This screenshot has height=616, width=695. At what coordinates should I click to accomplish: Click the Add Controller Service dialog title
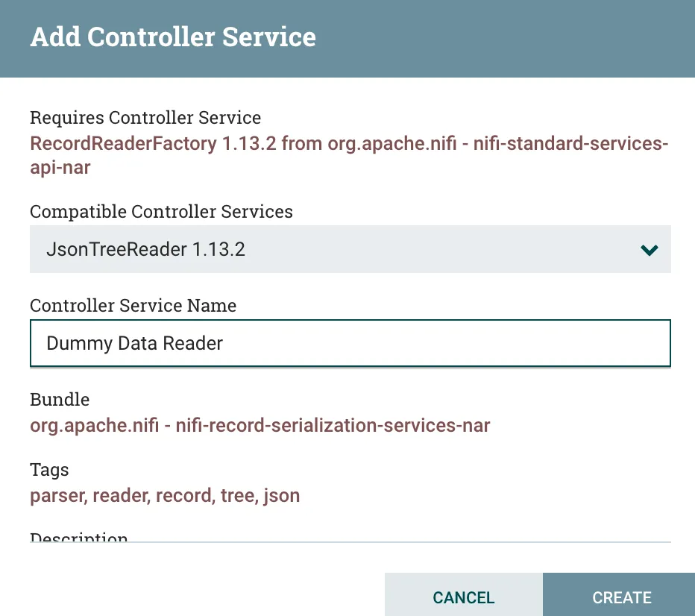point(173,37)
